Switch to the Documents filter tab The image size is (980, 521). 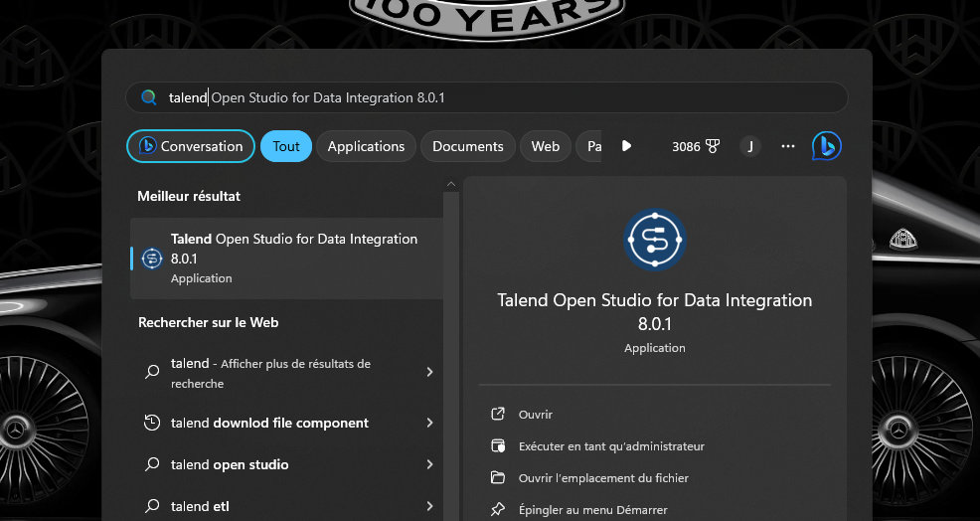point(468,146)
